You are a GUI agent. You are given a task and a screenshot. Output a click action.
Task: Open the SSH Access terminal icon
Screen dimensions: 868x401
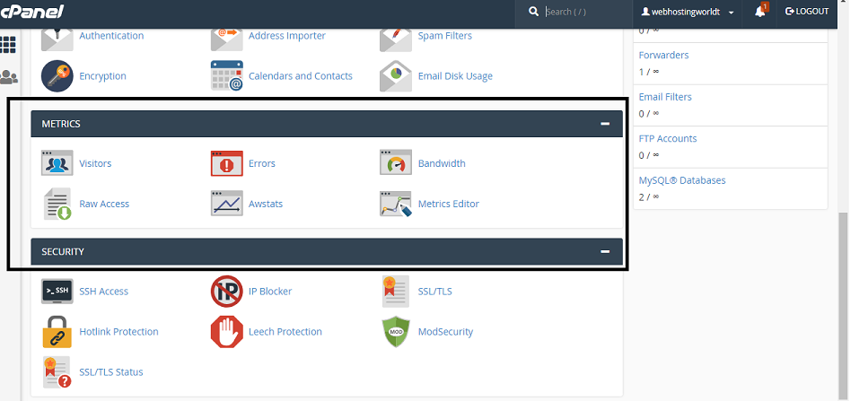click(x=57, y=291)
